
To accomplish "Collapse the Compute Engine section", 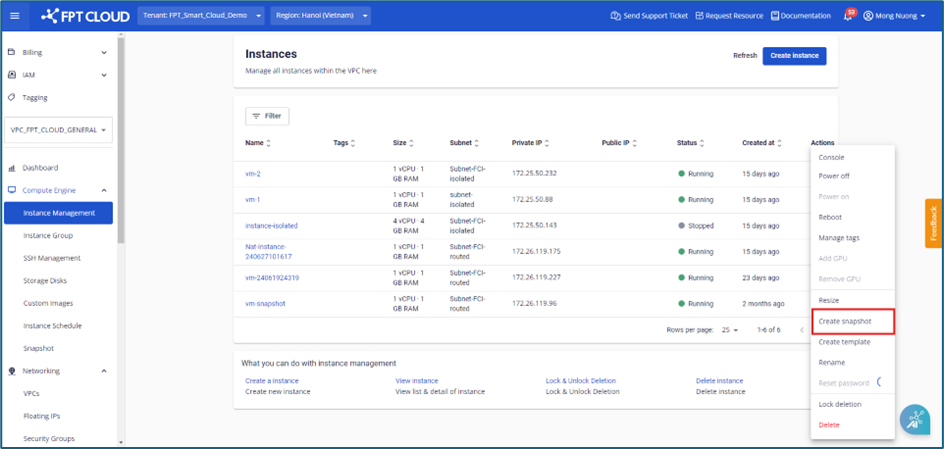I will coord(104,190).
